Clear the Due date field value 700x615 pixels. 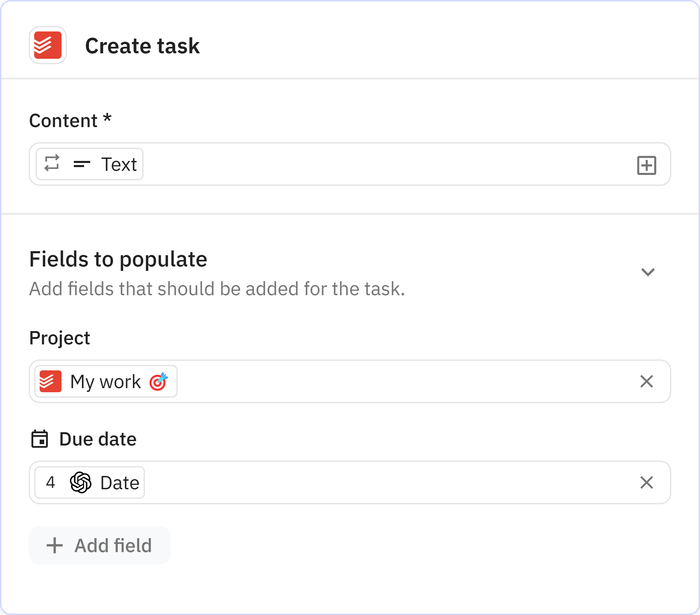point(646,482)
